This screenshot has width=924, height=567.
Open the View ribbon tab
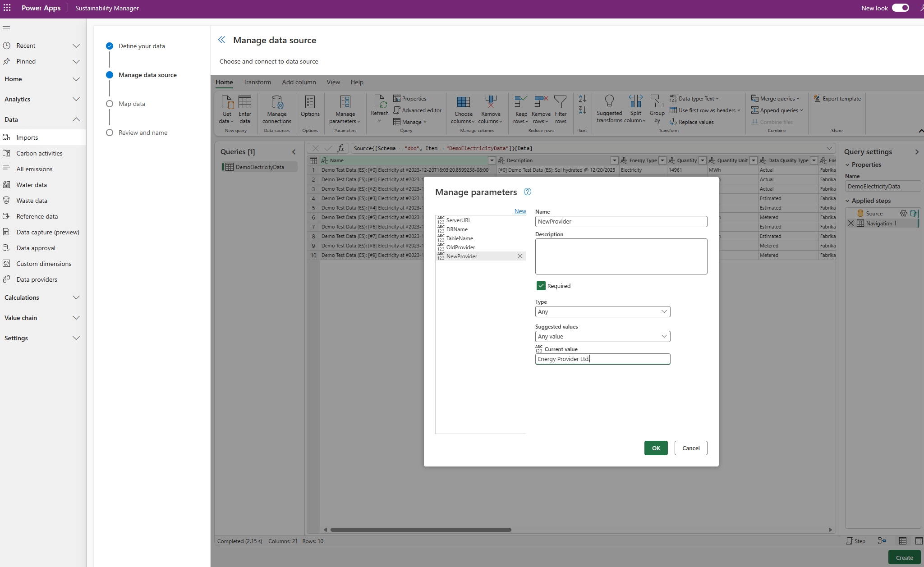(x=333, y=82)
